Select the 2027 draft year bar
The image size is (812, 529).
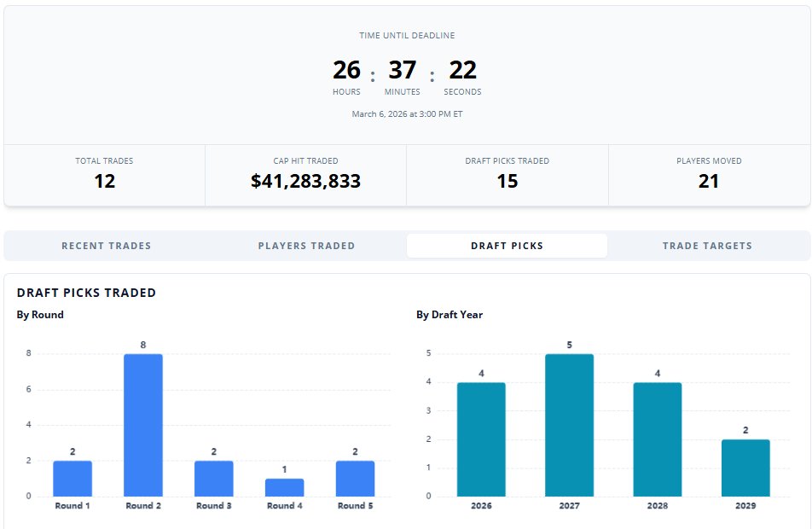[569, 425]
